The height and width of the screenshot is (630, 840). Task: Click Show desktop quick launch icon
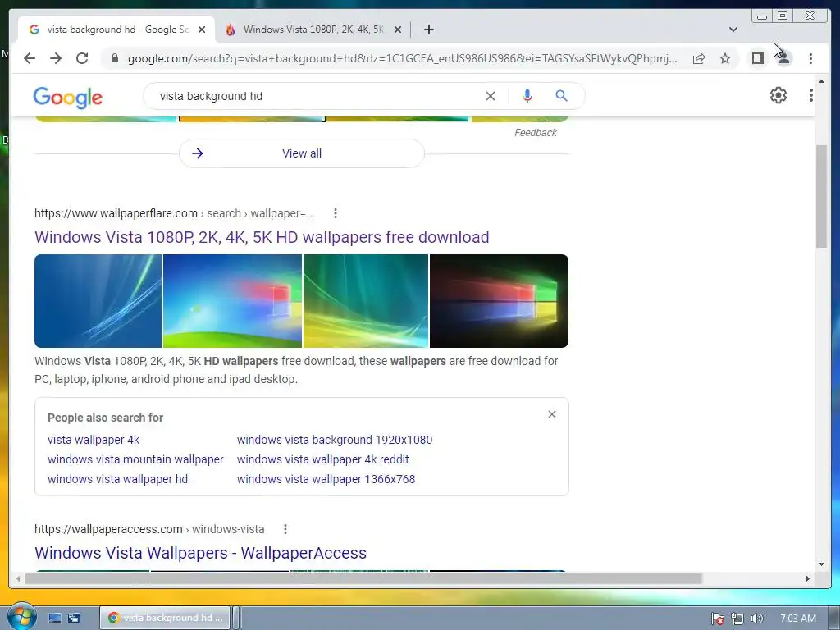[x=55, y=619]
